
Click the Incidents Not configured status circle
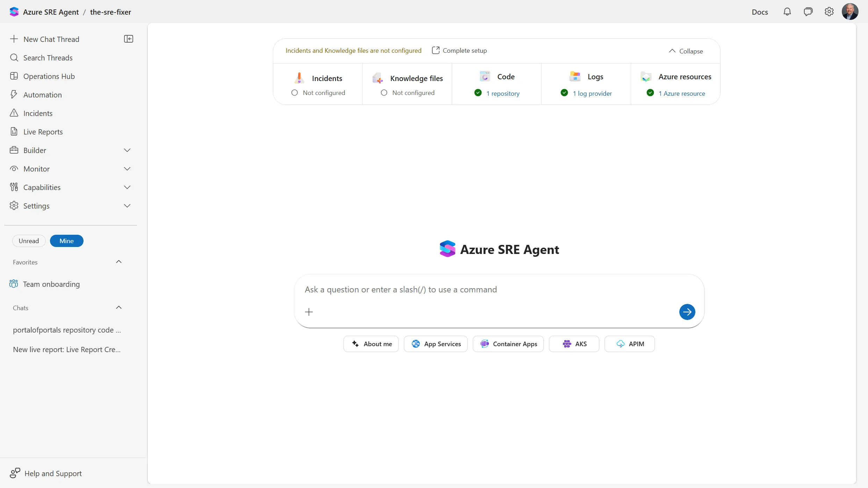click(295, 93)
